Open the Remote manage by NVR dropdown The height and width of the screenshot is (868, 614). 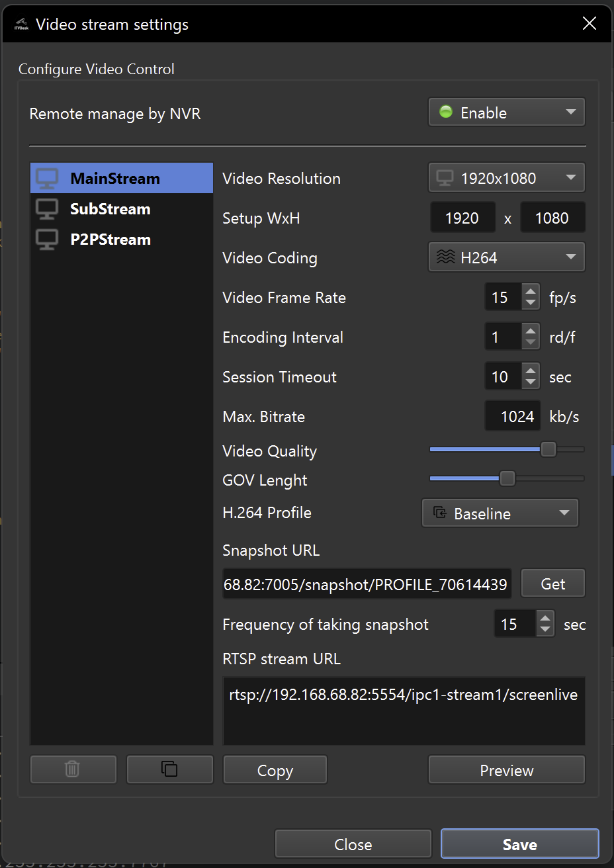pos(507,112)
